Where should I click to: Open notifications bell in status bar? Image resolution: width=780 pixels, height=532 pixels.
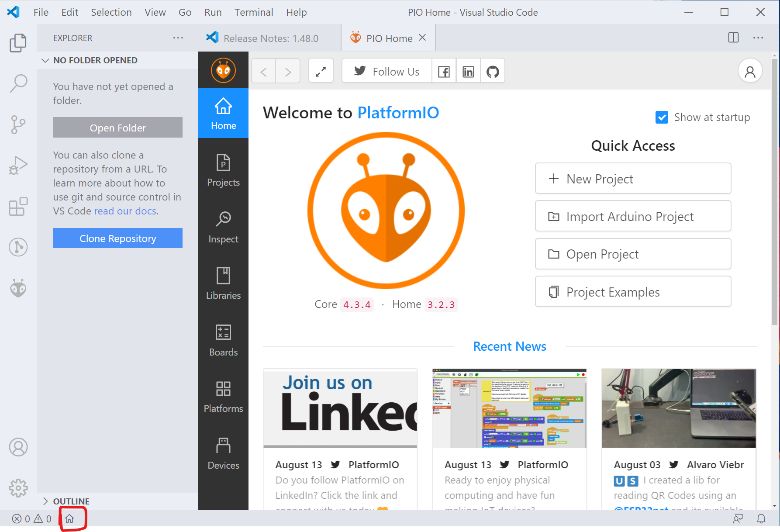point(761,518)
